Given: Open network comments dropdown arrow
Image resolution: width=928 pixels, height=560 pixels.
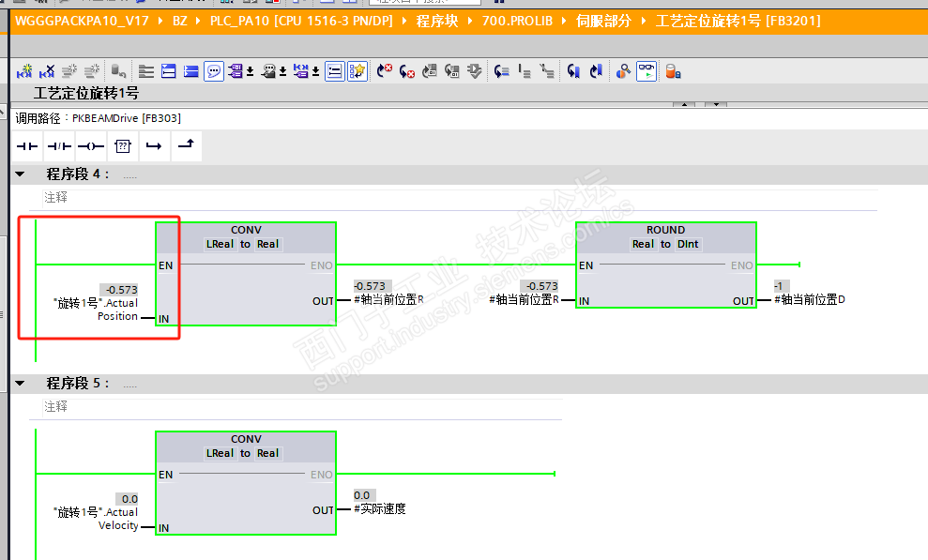Looking at the screenshot, I should (x=282, y=71).
